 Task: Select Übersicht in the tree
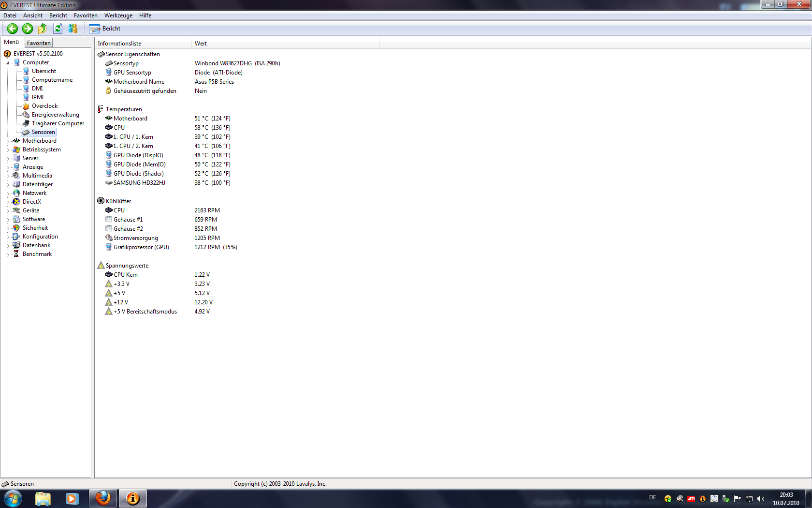[44, 71]
